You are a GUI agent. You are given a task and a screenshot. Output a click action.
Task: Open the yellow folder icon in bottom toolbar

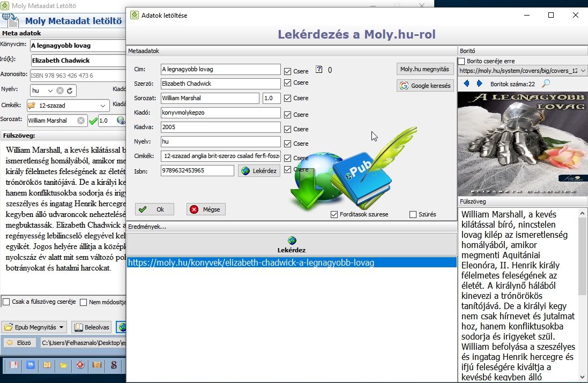tap(64, 365)
